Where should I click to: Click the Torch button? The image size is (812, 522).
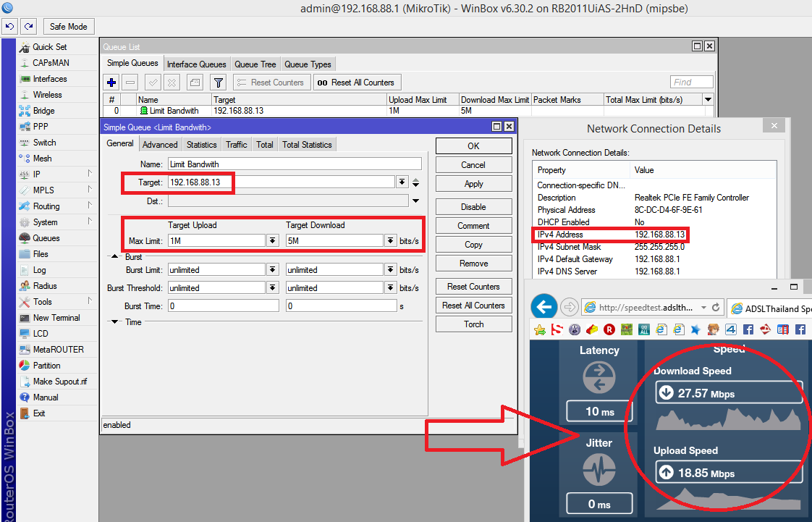(x=473, y=324)
